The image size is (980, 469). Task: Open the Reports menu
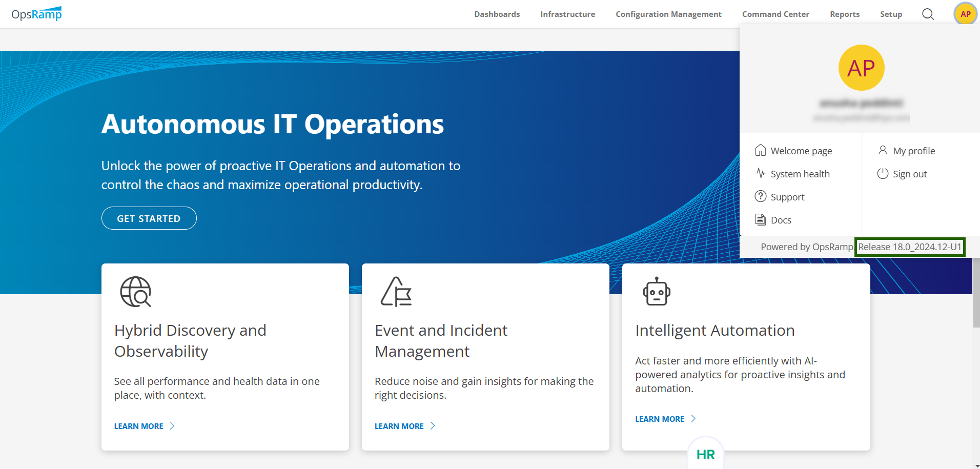pos(845,14)
